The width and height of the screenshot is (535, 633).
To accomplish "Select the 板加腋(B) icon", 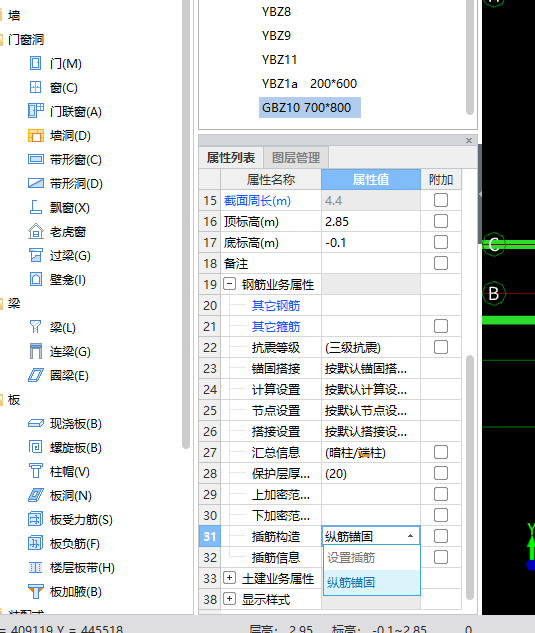I will [x=36, y=591].
